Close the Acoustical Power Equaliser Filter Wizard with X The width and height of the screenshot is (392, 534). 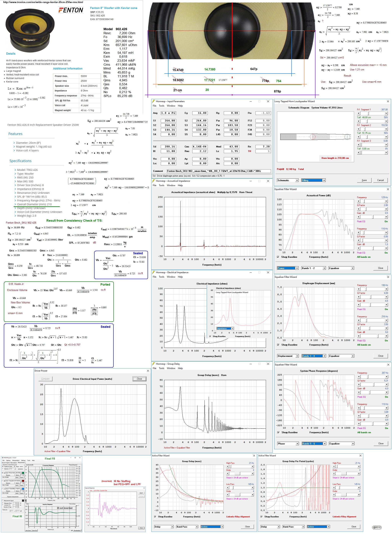point(388,189)
